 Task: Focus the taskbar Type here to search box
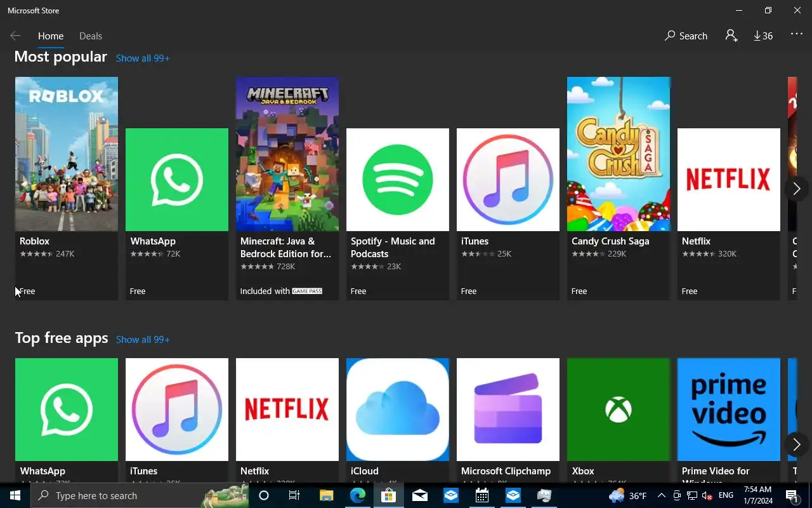(140, 495)
